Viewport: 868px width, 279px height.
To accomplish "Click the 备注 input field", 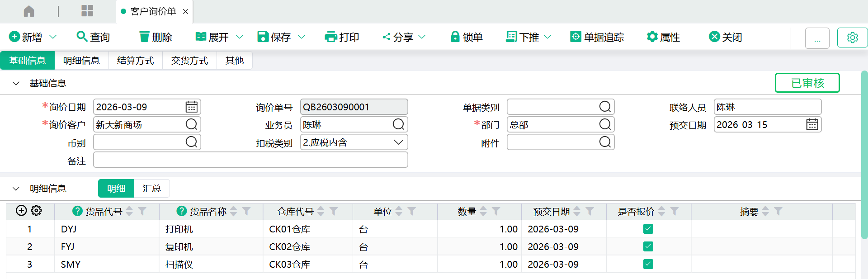I will (x=250, y=160).
